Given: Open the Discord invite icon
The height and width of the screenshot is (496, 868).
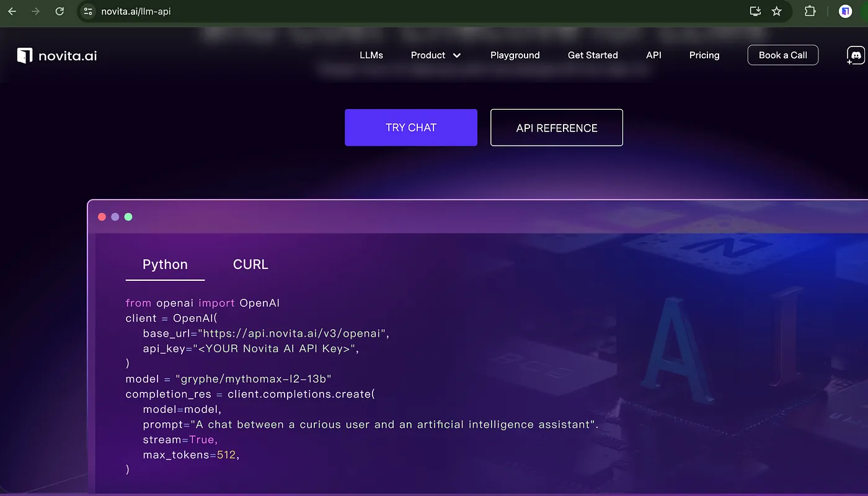Looking at the screenshot, I should (x=856, y=55).
